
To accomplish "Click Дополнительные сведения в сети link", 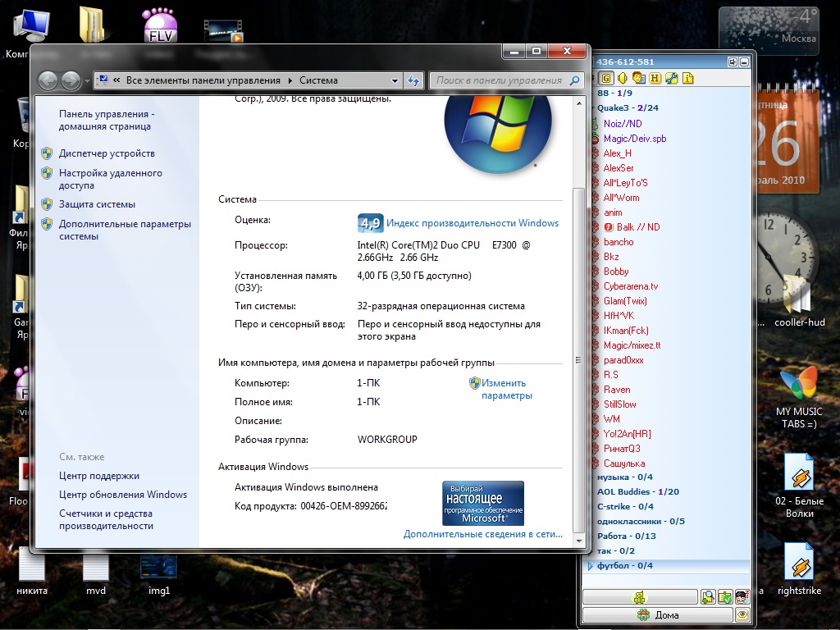I will point(482,534).
